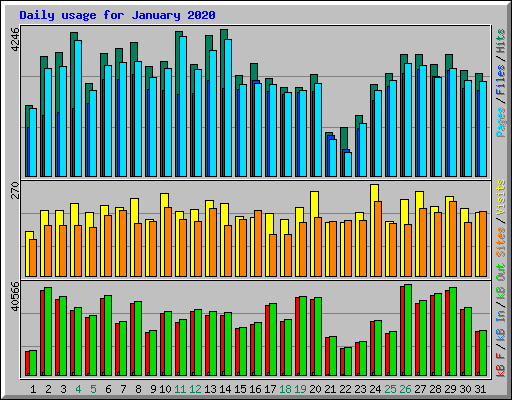Click day label 13 on the axis
This screenshot has width=512, height=400.
click(210, 389)
